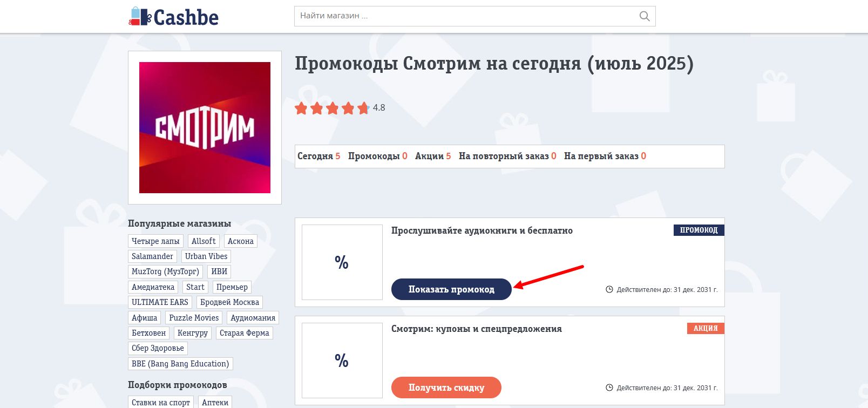
Task: Open 'Прослушивайте аудиокниги и бесплатно' offer title
Action: [x=482, y=230]
